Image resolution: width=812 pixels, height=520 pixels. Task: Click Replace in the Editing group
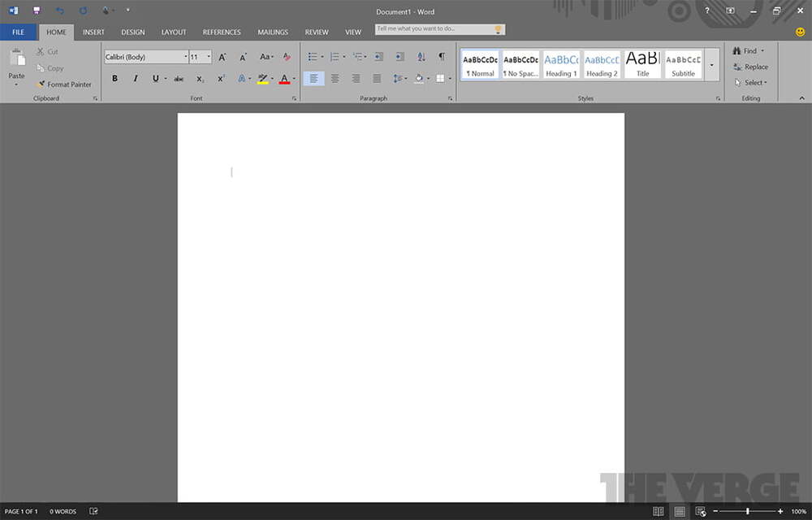(751, 67)
